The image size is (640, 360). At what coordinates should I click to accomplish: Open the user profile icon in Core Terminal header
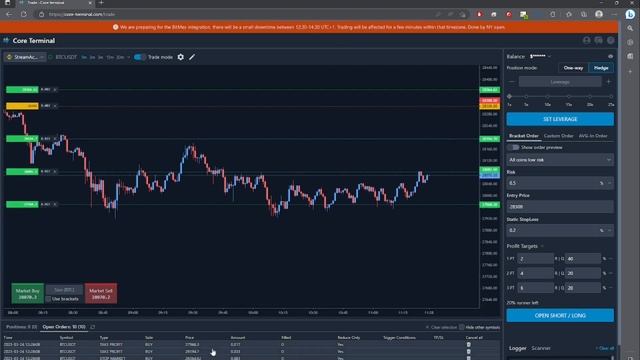pyautogui.click(x=587, y=40)
